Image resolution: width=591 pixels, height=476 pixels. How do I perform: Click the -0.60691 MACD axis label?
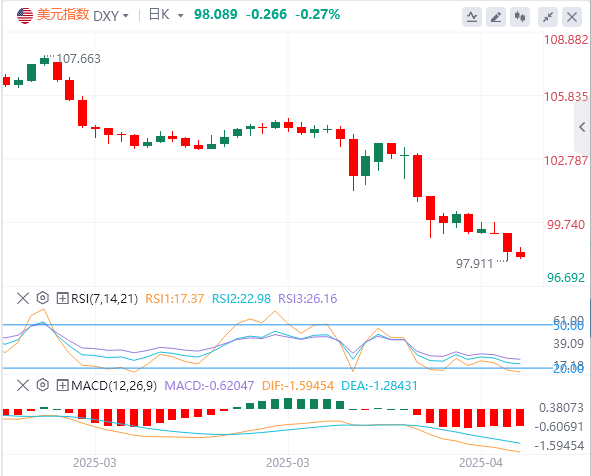(559, 427)
